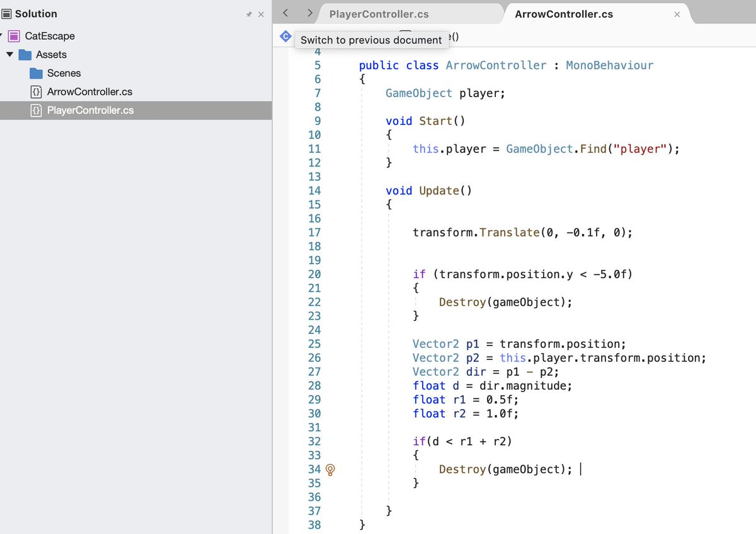
Task: Select CatEscape project label in tree
Action: tap(50, 36)
